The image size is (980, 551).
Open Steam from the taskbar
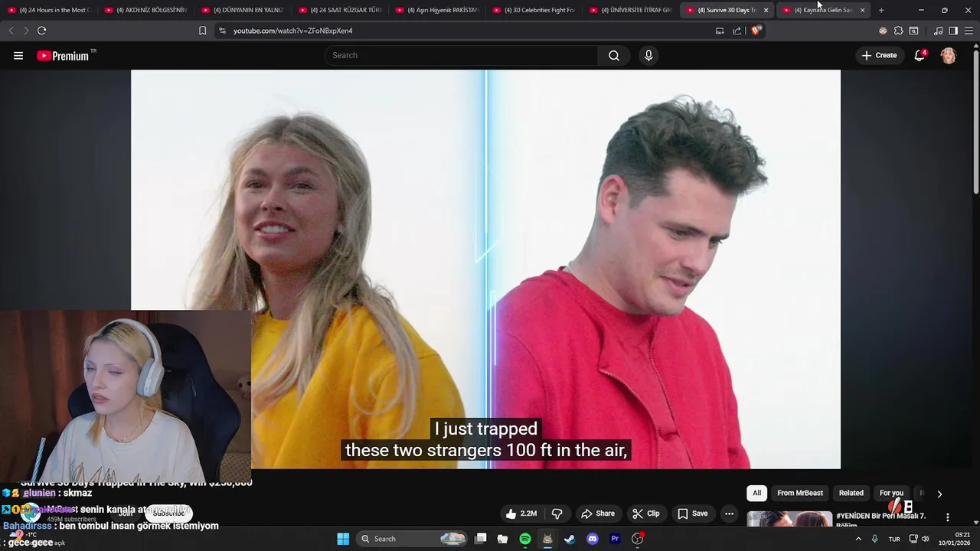570,539
